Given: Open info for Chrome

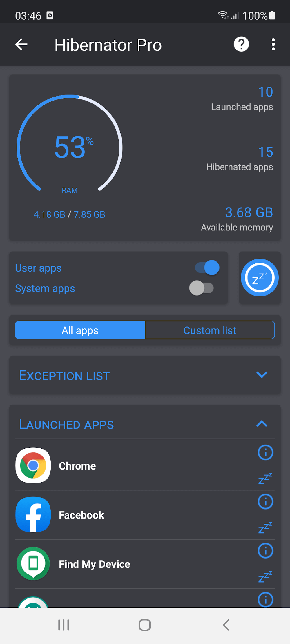Looking at the screenshot, I should tap(265, 452).
